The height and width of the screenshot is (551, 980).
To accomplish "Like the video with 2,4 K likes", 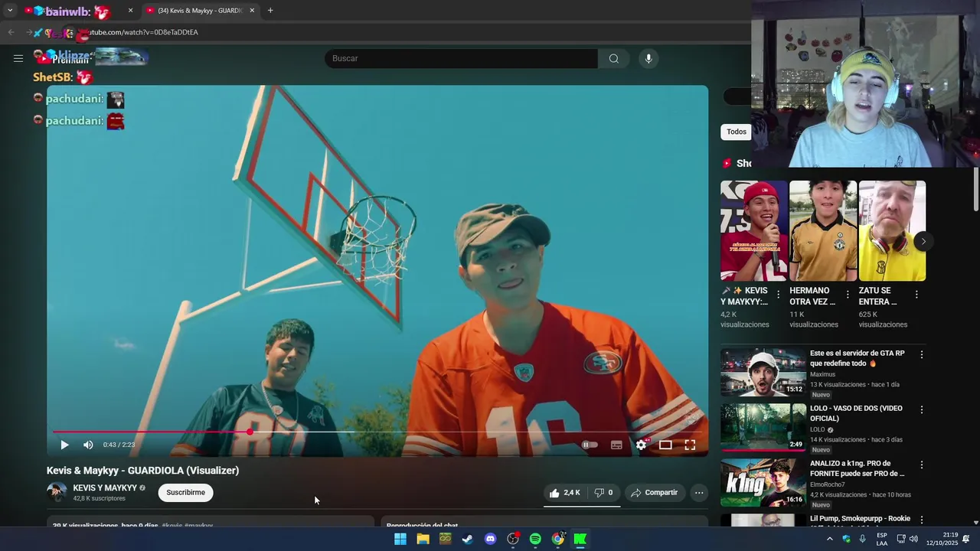I will click(565, 493).
